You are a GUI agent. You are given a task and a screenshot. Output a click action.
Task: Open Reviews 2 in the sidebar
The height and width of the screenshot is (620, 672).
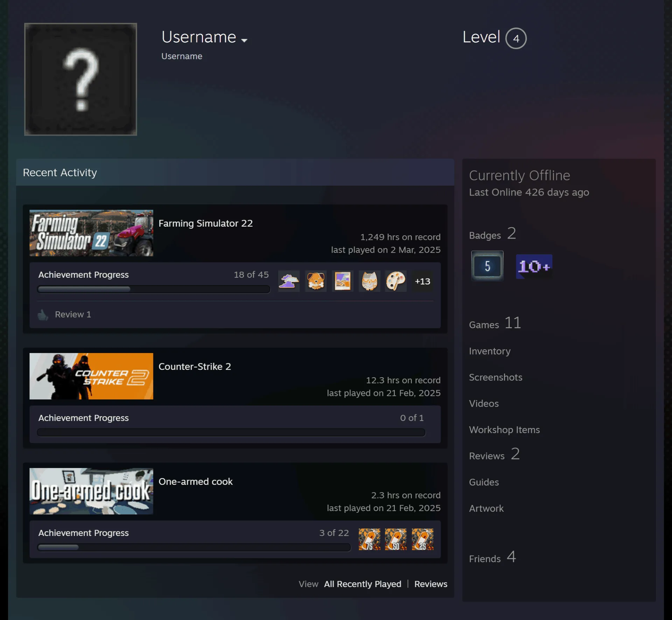pyautogui.click(x=494, y=454)
